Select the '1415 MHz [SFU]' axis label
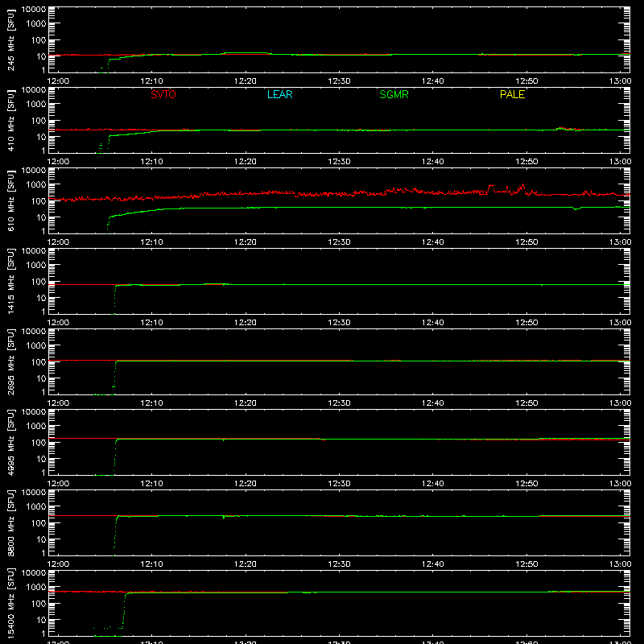 11,281
